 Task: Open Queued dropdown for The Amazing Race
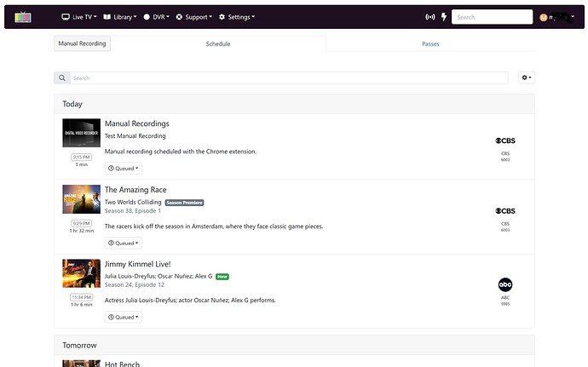tap(123, 243)
